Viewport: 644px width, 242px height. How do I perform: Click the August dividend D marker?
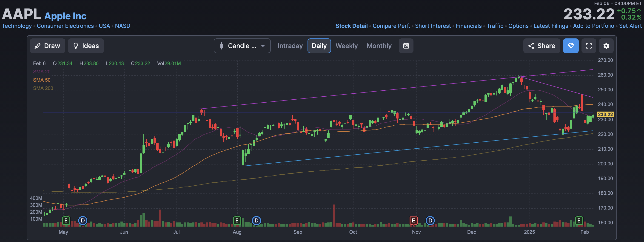[x=256, y=220]
